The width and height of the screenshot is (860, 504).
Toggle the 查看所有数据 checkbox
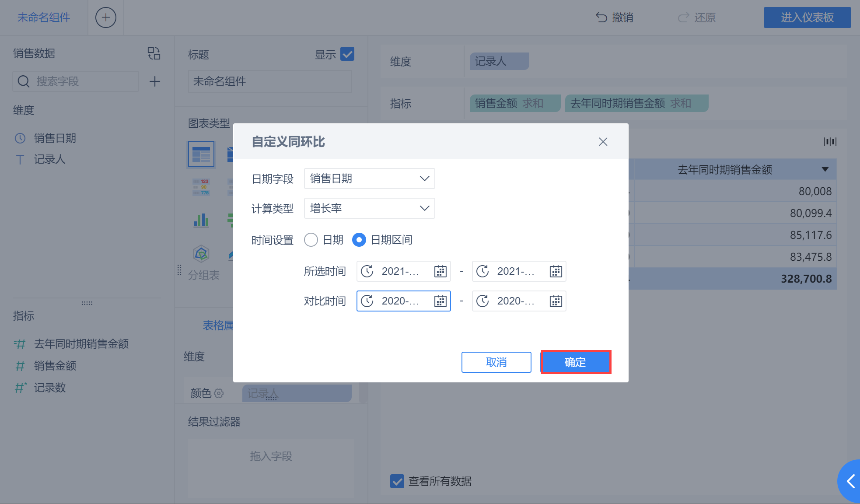click(397, 481)
